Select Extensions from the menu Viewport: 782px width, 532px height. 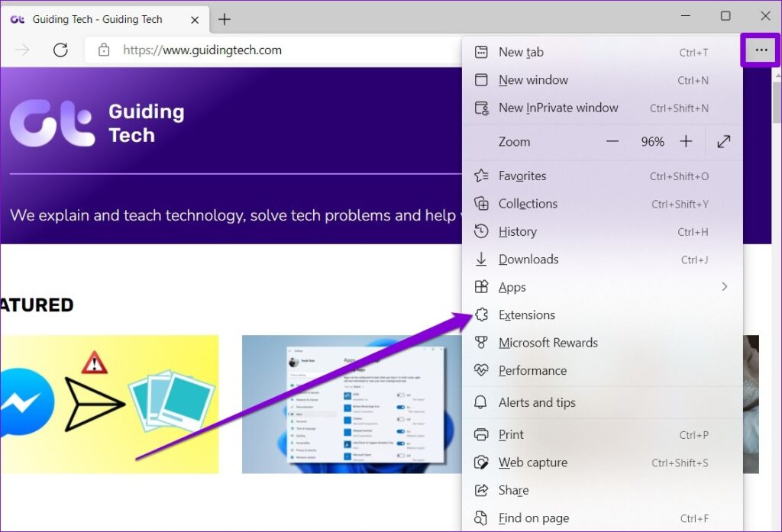coord(526,314)
